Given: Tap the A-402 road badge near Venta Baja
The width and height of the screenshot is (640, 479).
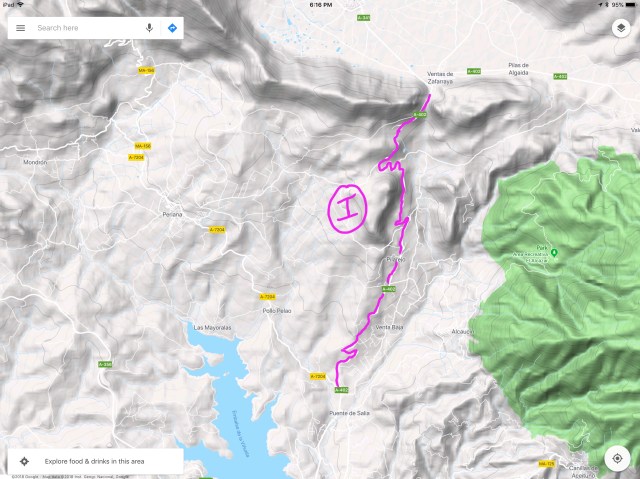Looking at the screenshot, I should click(389, 289).
